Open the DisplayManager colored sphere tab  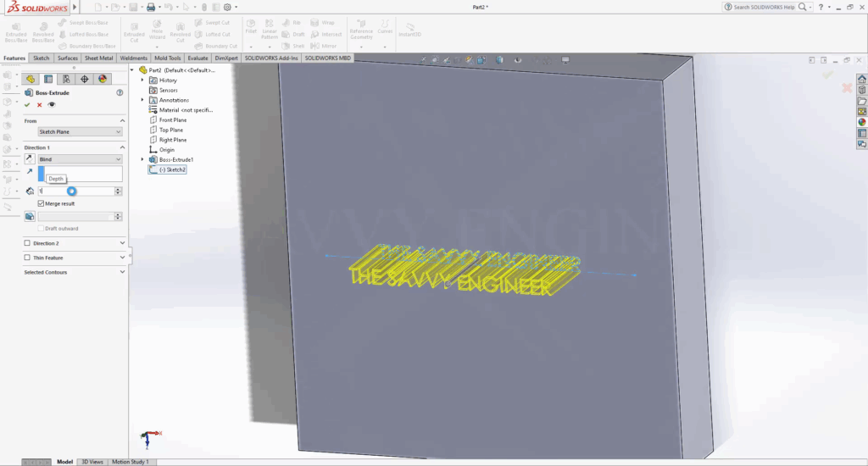(103, 79)
